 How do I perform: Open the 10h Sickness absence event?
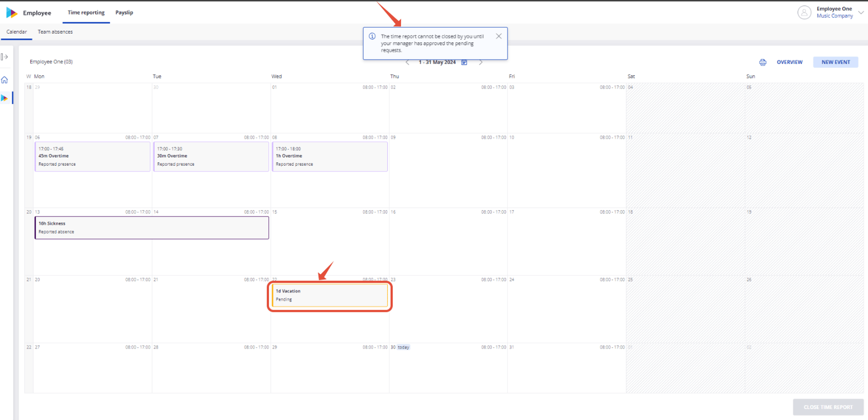coord(152,228)
